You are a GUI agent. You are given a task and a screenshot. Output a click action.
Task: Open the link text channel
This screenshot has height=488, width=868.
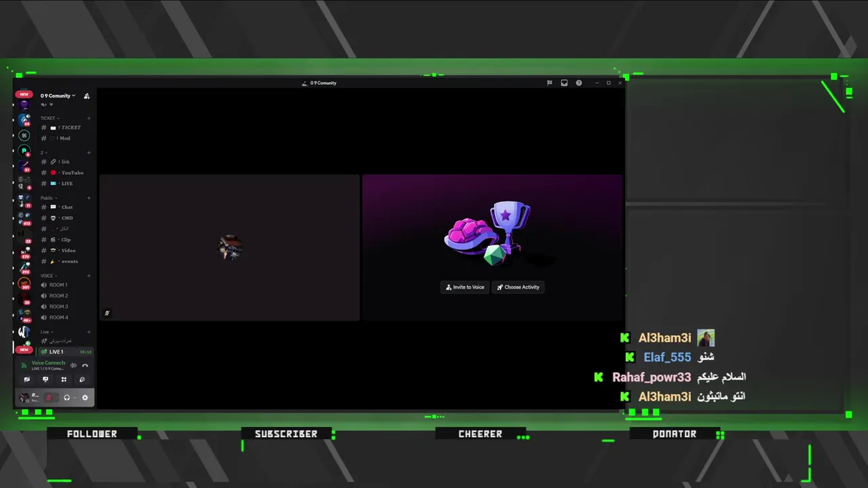(x=65, y=162)
